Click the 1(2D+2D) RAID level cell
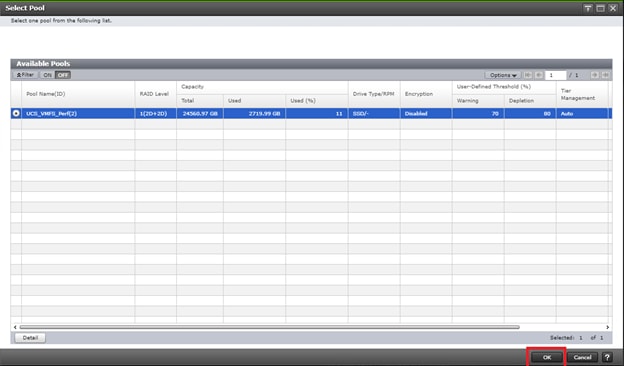 [156, 113]
